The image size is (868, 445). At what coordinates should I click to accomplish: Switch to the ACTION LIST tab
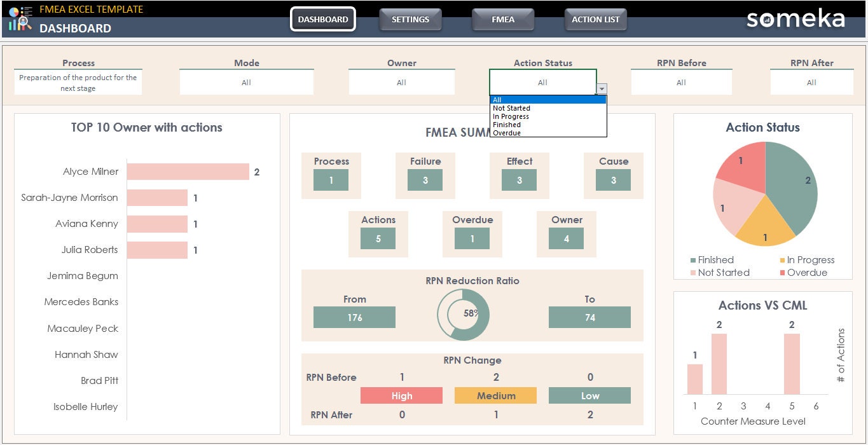(595, 19)
